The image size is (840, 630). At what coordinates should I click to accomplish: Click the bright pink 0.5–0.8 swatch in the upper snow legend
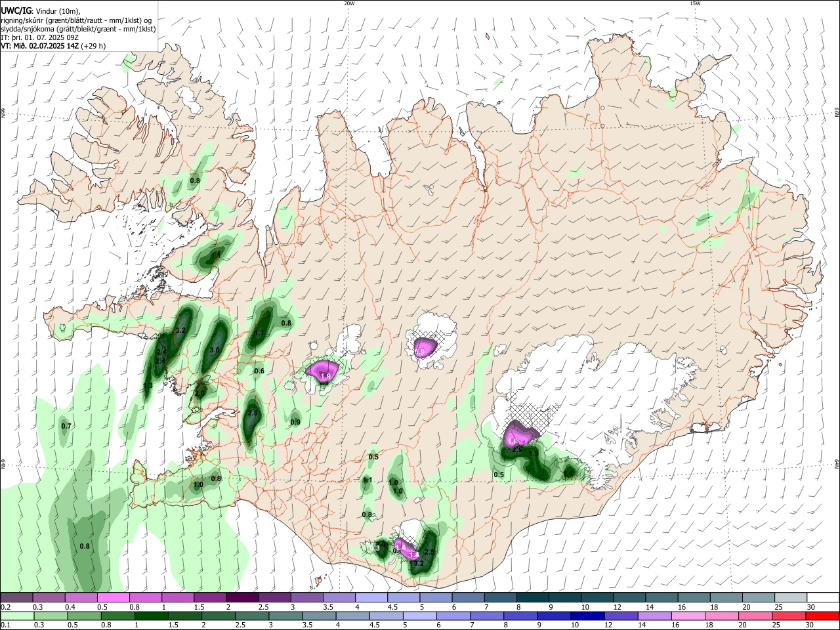(x=114, y=598)
